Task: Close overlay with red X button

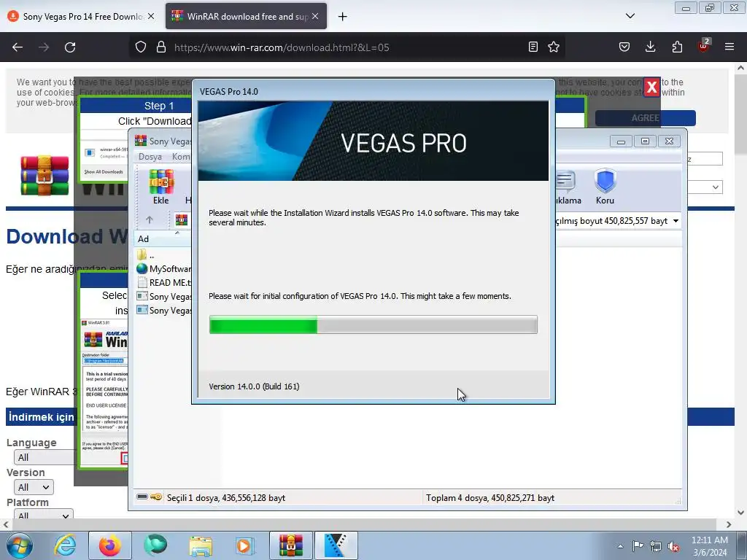Action: tap(651, 87)
